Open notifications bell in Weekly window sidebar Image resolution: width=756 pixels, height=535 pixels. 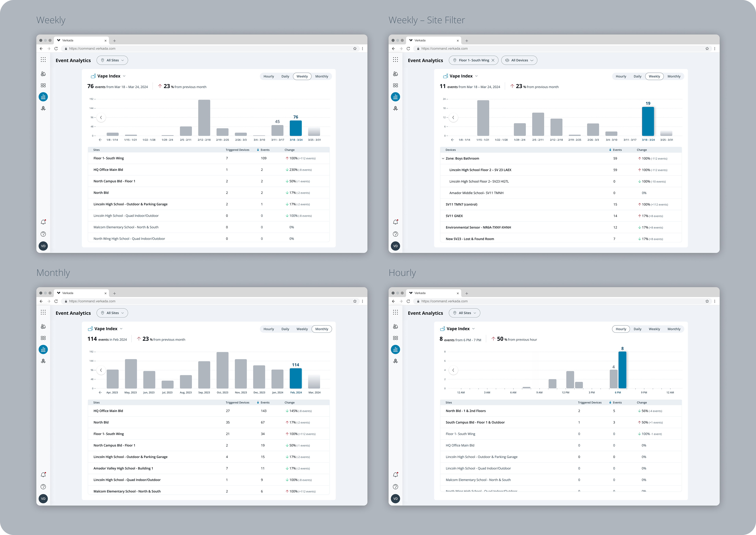tap(43, 222)
